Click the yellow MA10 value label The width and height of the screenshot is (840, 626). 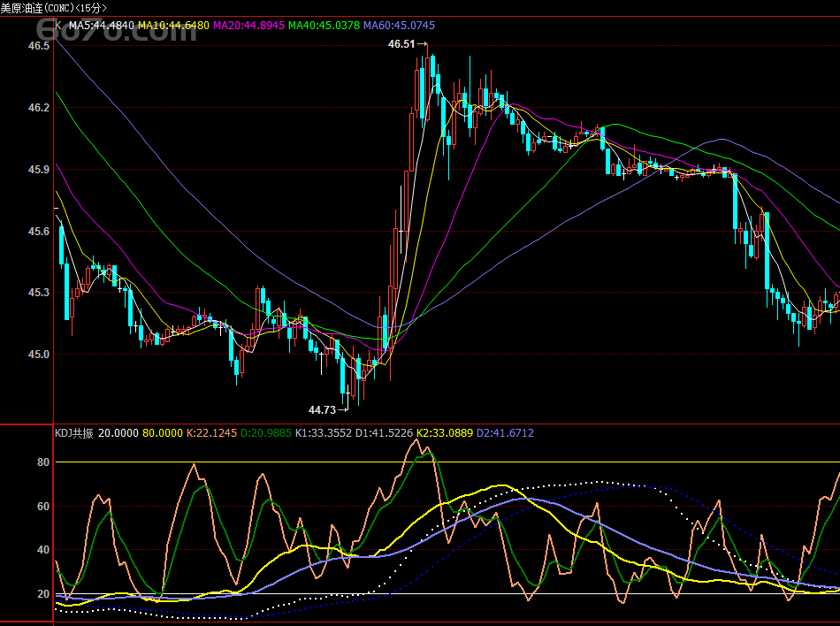coord(174,26)
